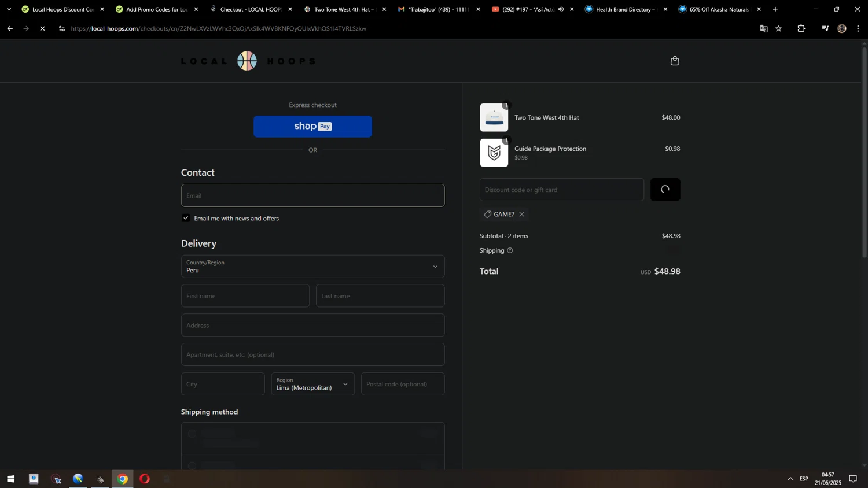This screenshot has width=868, height=488.
Task: Pay with the Shop Pay button
Action: [313, 127]
